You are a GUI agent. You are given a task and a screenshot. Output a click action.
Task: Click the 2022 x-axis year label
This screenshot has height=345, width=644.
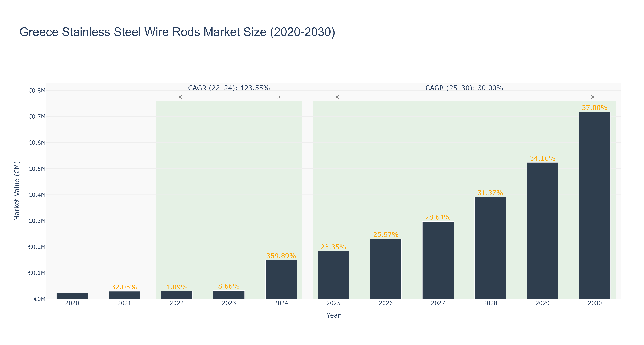coord(177,303)
